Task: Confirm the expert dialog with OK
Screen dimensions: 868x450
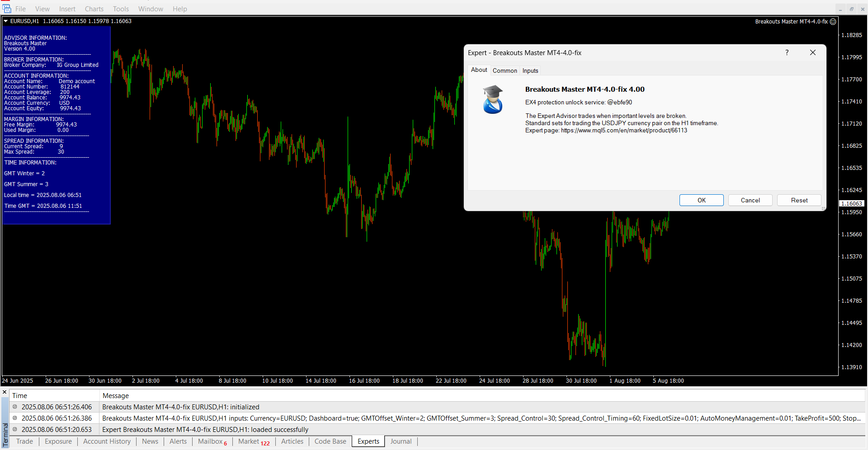Action: [x=701, y=200]
